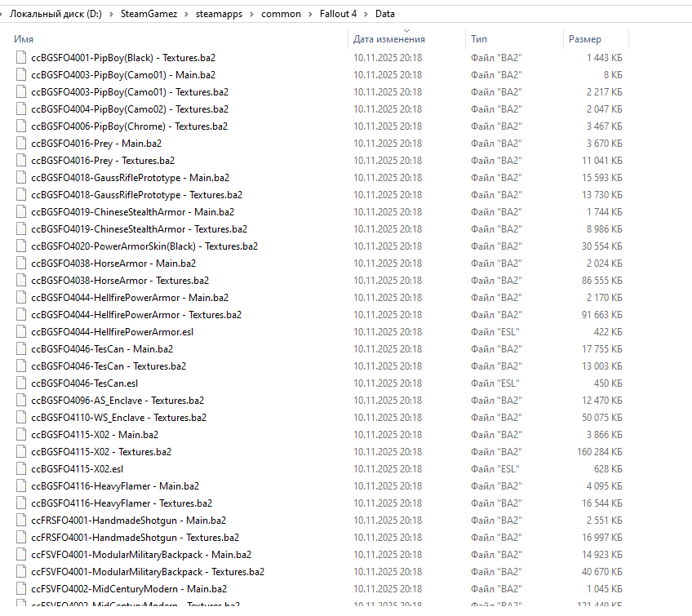The height and width of the screenshot is (616, 692).
Task: Click the Data breadcrumb segment
Action: (x=385, y=14)
